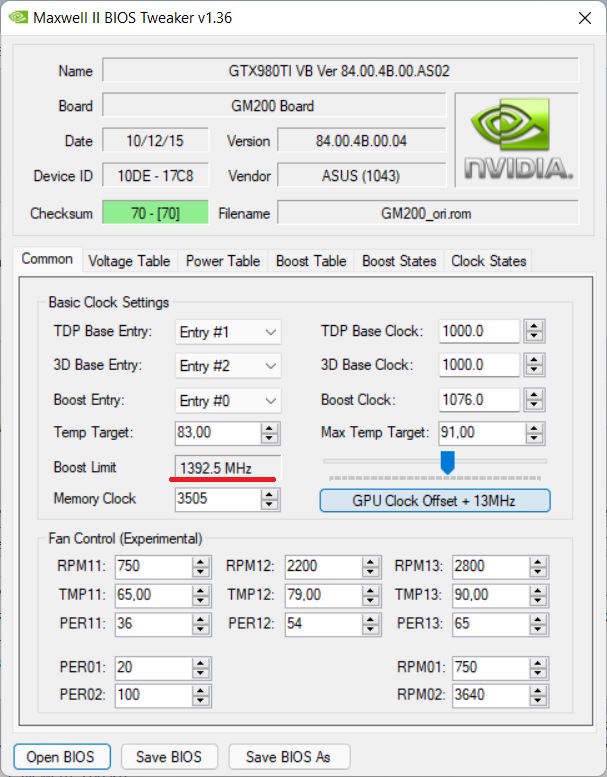Click the Save BIOS button
The height and width of the screenshot is (777, 607).
click(169, 757)
